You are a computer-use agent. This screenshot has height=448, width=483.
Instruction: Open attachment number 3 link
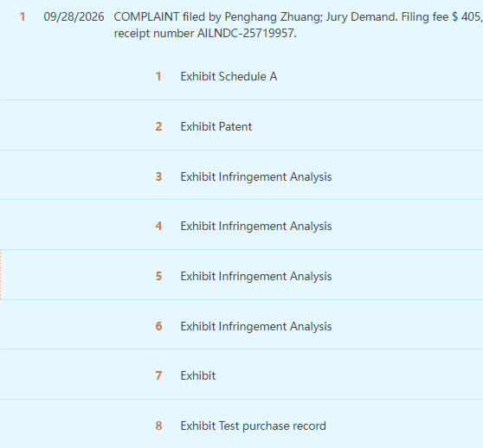[x=158, y=176]
